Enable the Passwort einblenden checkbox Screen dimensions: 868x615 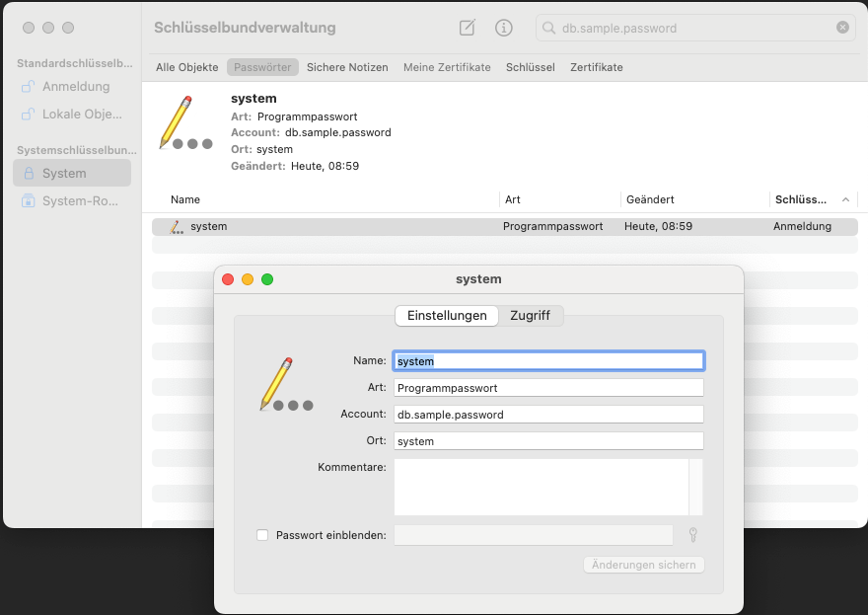tap(262, 535)
